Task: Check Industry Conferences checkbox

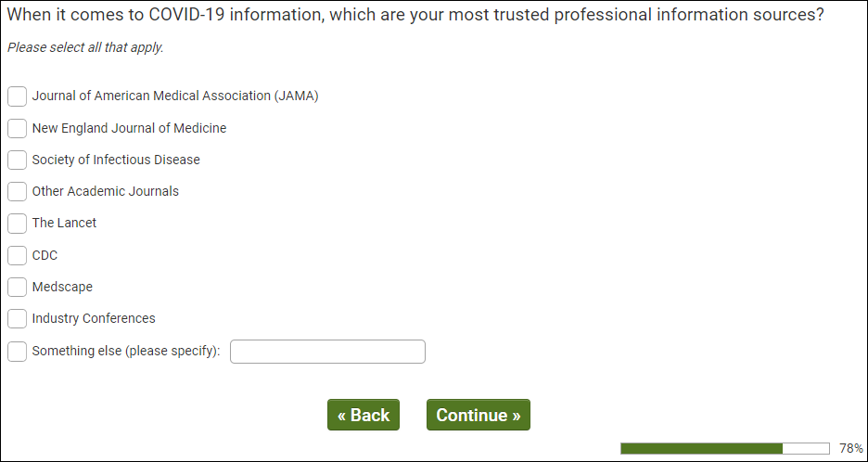Action: coord(17,319)
